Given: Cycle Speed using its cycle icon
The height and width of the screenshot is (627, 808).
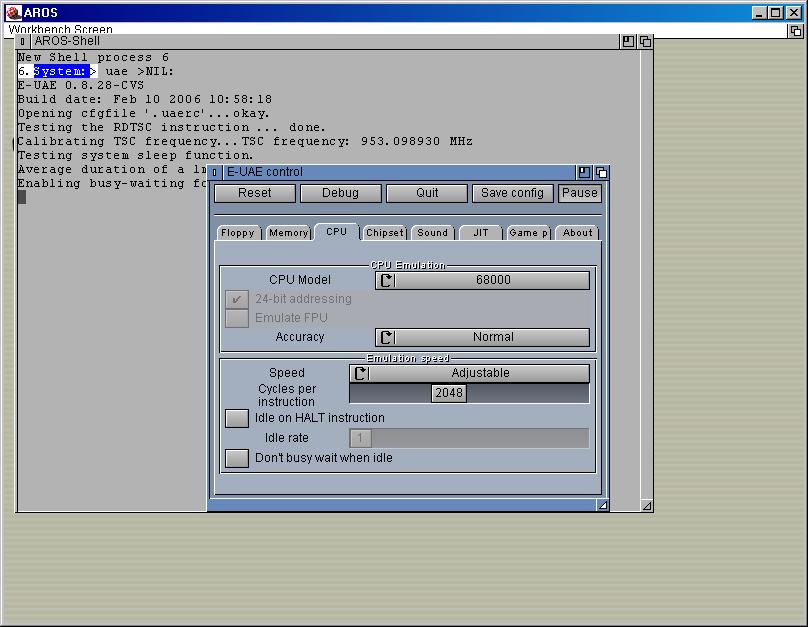Looking at the screenshot, I should [360, 374].
